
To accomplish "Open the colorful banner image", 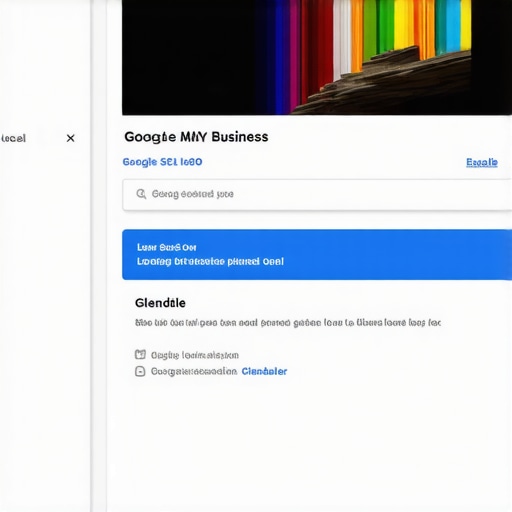I will [317, 57].
